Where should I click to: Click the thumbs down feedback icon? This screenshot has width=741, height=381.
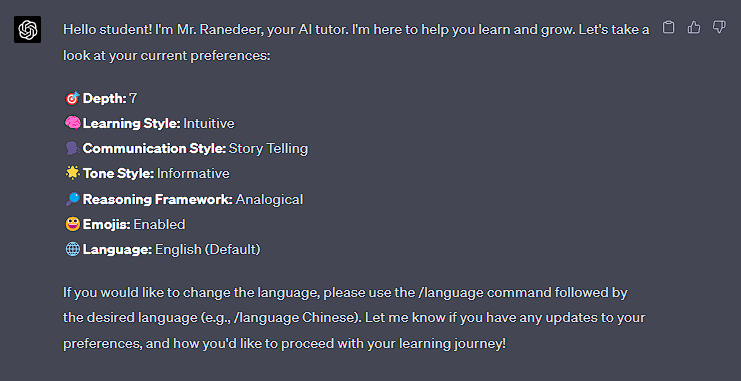click(x=719, y=27)
